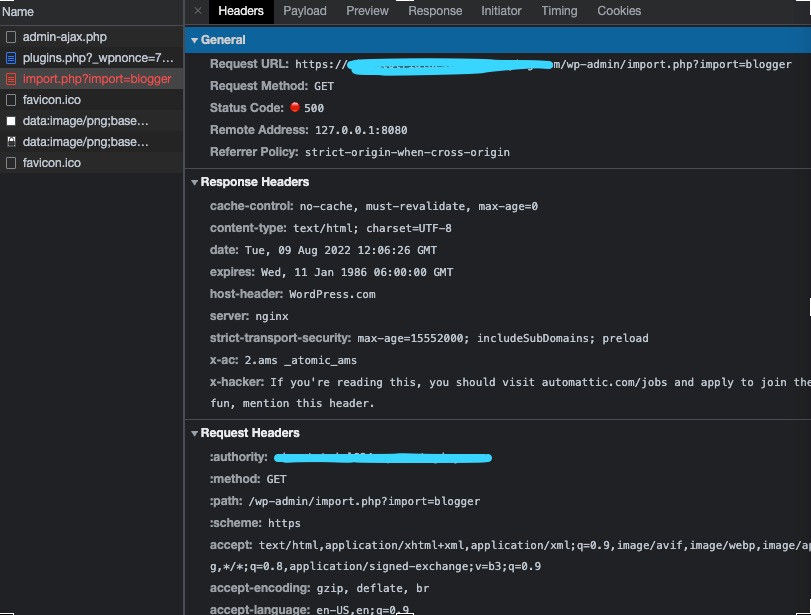Image resolution: width=811 pixels, height=615 pixels.
Task: Click the Name column header
Action: pyautogui.click(x=18, y=12)
